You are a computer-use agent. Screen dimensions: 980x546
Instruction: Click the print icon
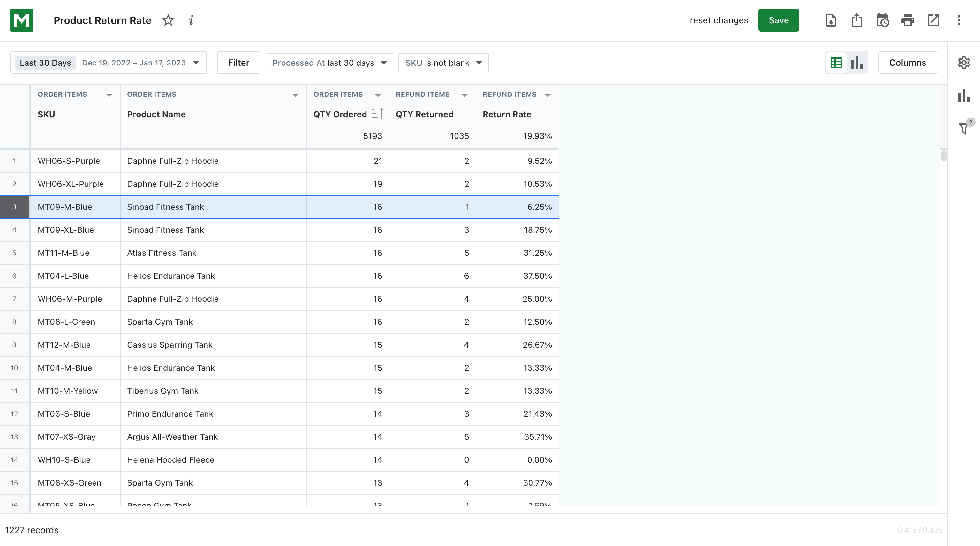point(908,20)
